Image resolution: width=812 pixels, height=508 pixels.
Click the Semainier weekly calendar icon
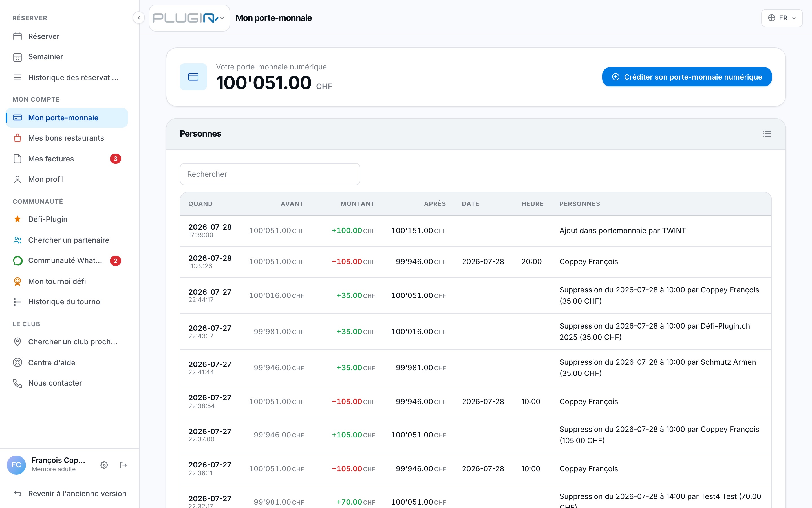coord(17,57)
